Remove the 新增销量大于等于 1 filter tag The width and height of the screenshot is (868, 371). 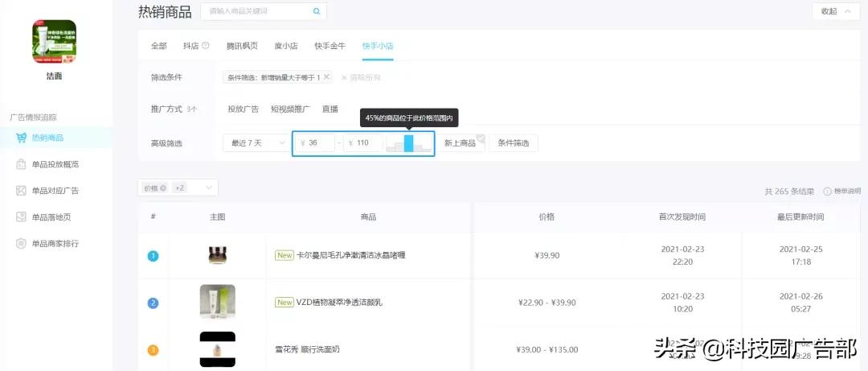tap(326, 77)
